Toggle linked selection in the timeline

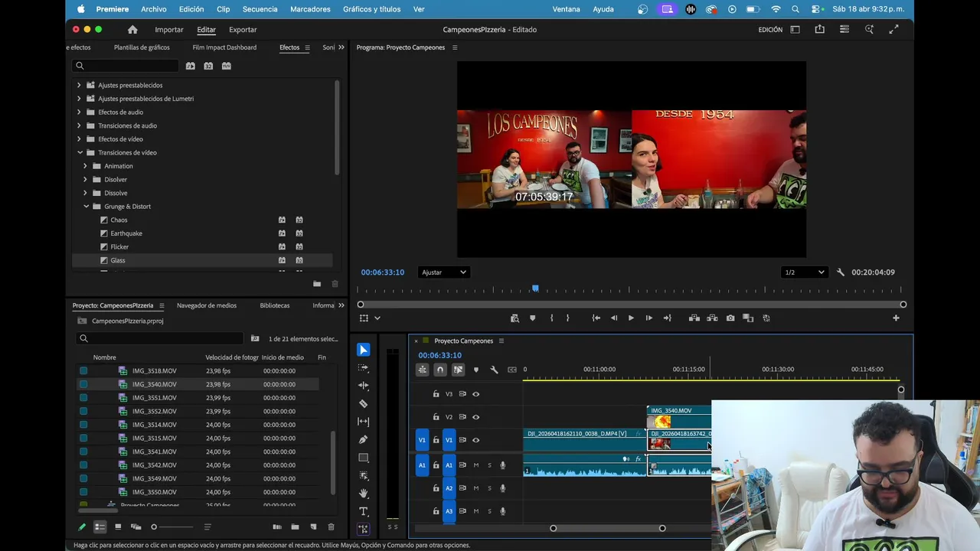458,370
